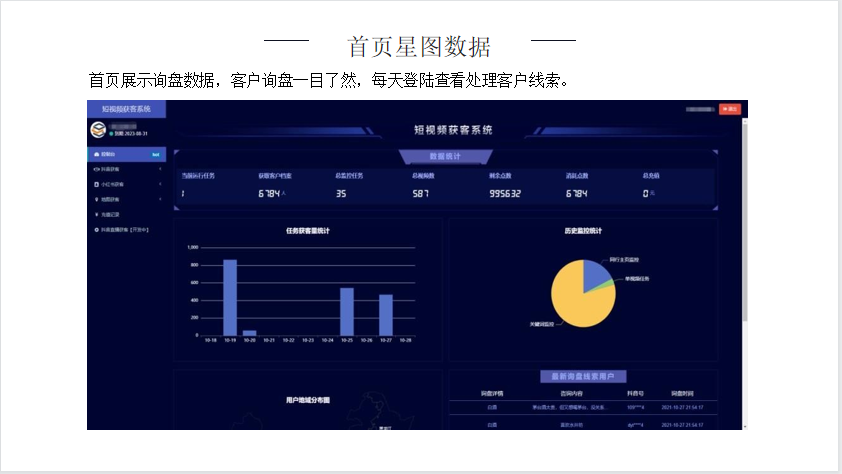Expand the 小红书获客 submenu arrow
This screenshot has height=474, width=842.
tap(160, 184)
